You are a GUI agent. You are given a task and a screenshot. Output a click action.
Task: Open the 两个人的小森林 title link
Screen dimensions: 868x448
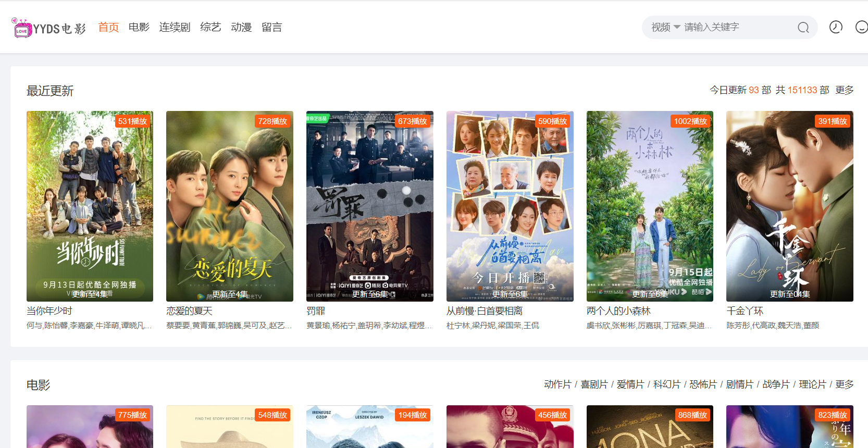click(619, 311)
